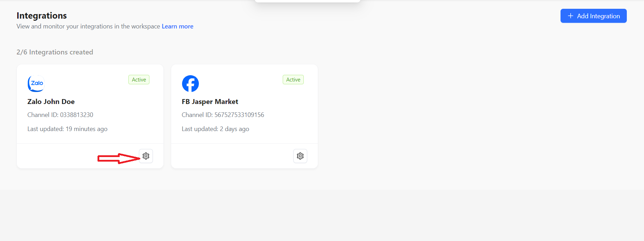Click Channel ID 0338813230 text
This screenshot has height=241, width=644.
[60, 115]
